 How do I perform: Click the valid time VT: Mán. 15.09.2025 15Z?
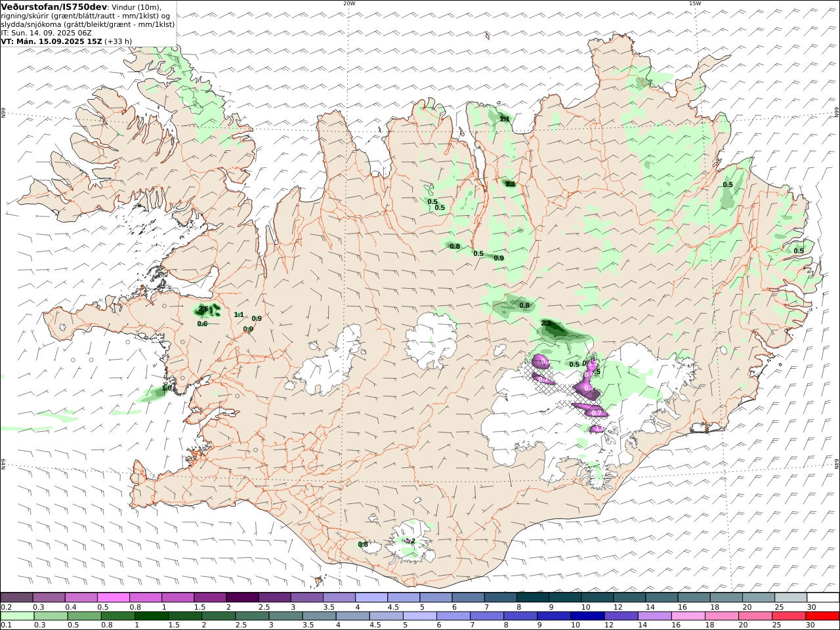(x=52, y=41)
